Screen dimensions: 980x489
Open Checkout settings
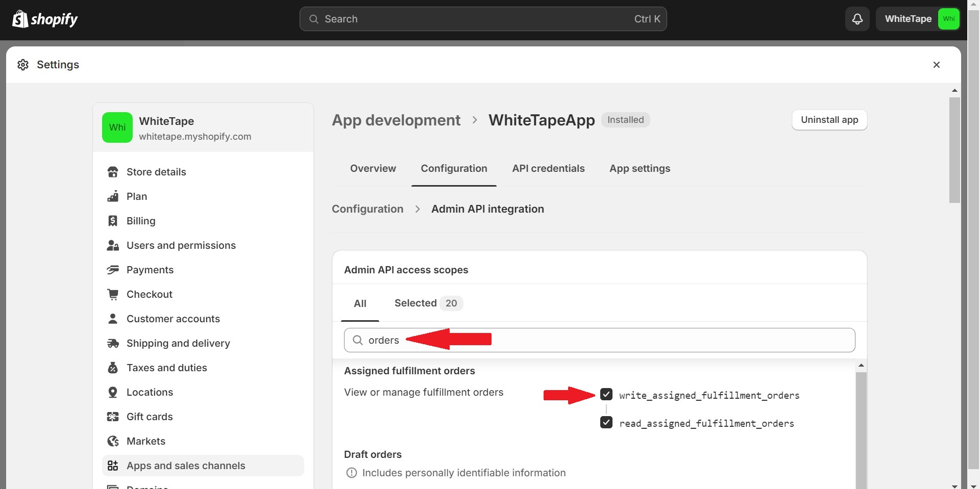click(x=203, y=294)
